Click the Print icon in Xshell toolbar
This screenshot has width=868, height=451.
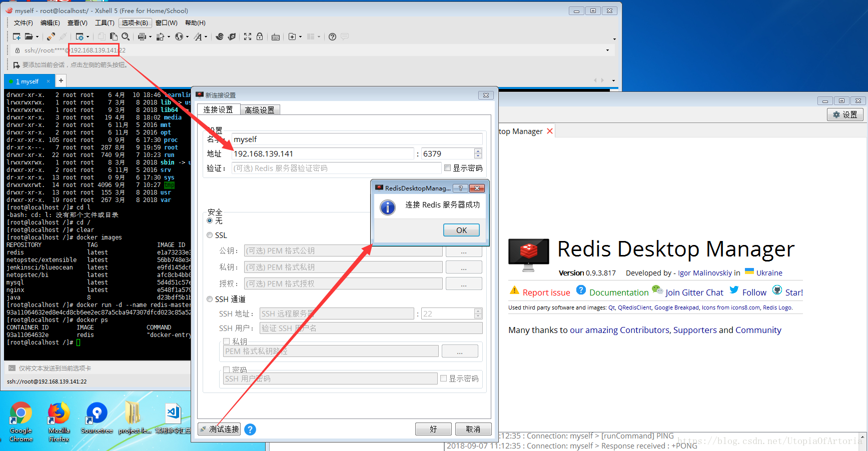click(x=142, y=36)
